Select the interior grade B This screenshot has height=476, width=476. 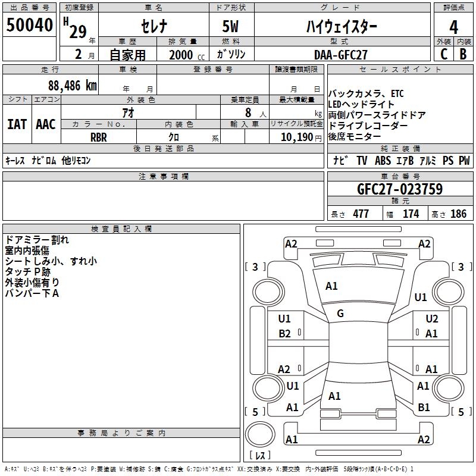(463, 54)
